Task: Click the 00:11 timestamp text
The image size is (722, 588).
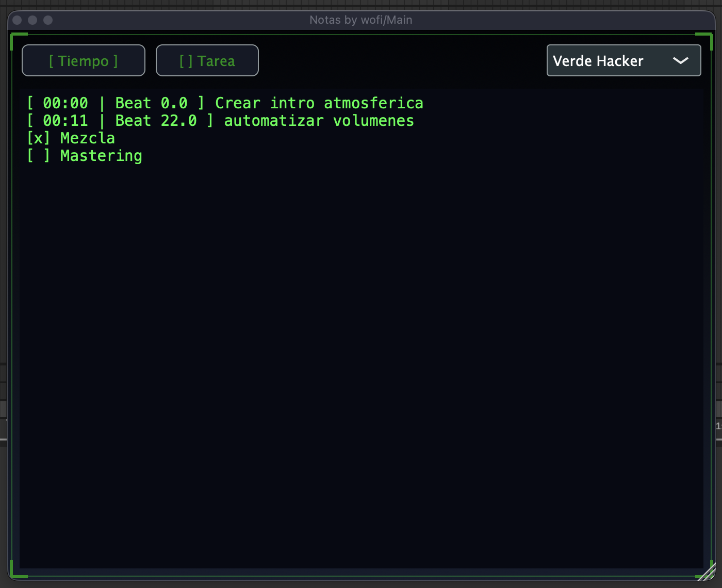Action: tap(65, 121)
